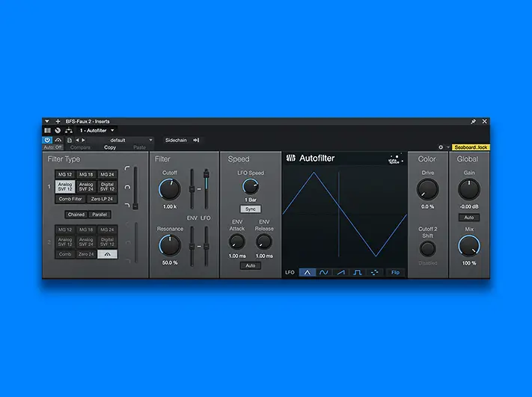Image resolution: width=532 pixels, height=397 pixels.
Task: Toggle the Autofilter power bypass button
Action: coord(47,140)
